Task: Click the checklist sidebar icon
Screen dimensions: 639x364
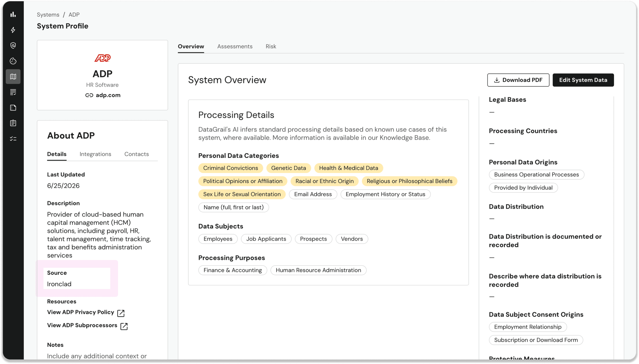Action: pyautogui.click(x=13, y=139)
